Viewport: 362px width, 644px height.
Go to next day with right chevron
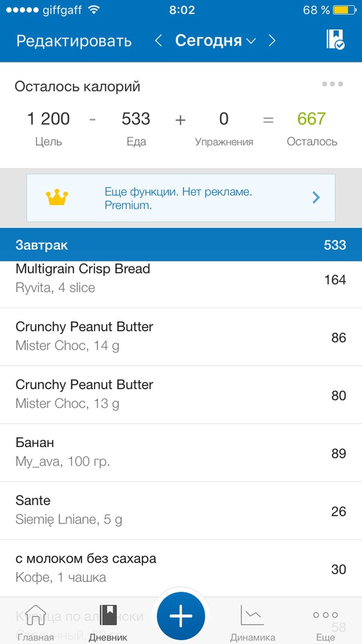tap(272, 40)
